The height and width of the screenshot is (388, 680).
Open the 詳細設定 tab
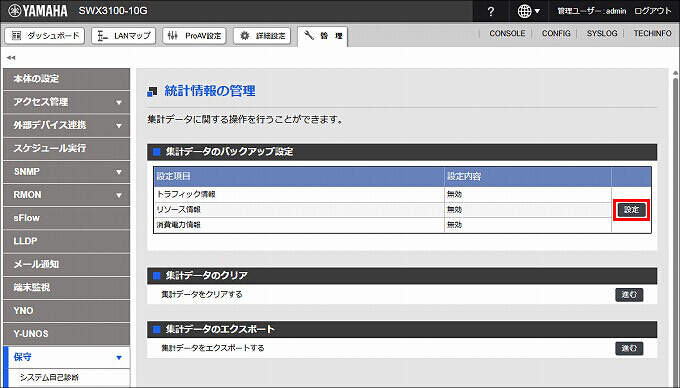pyautogui.click(x=262, y=36)
